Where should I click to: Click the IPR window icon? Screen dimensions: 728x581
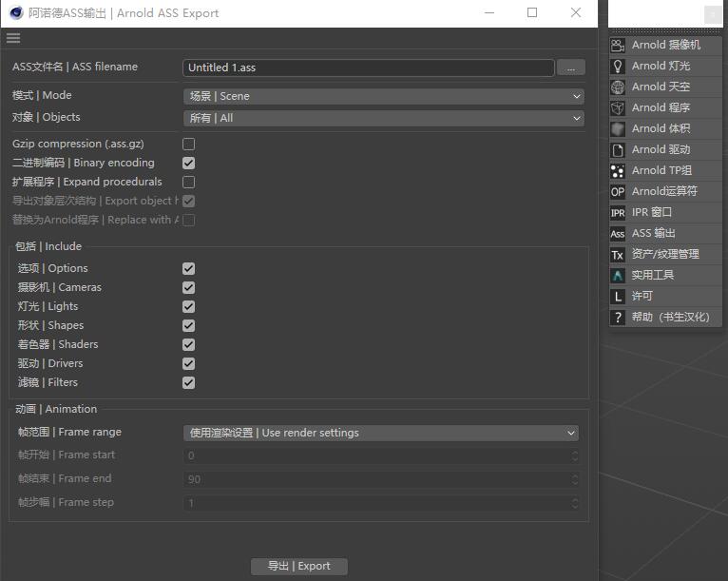(618, 213)
